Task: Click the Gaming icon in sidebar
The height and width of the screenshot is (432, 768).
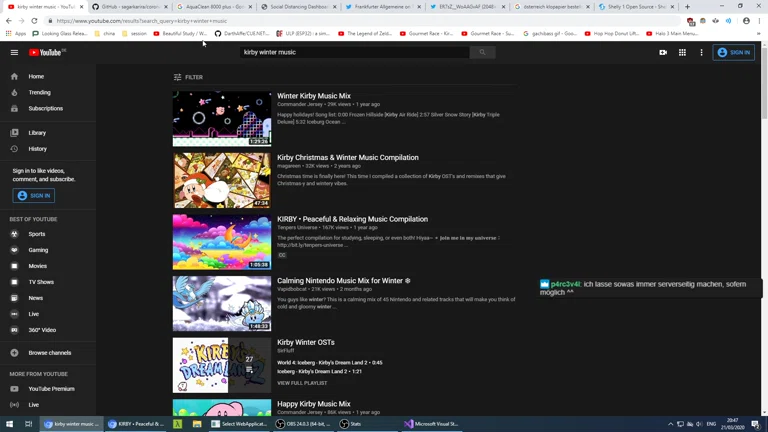Action: click(x=14, y=250)
